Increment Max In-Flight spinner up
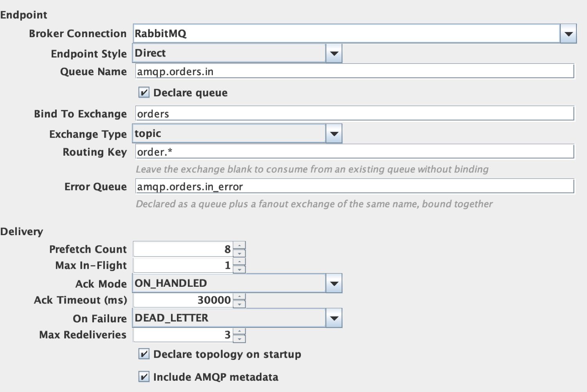The image size is (587, 392). pos(239,261)
